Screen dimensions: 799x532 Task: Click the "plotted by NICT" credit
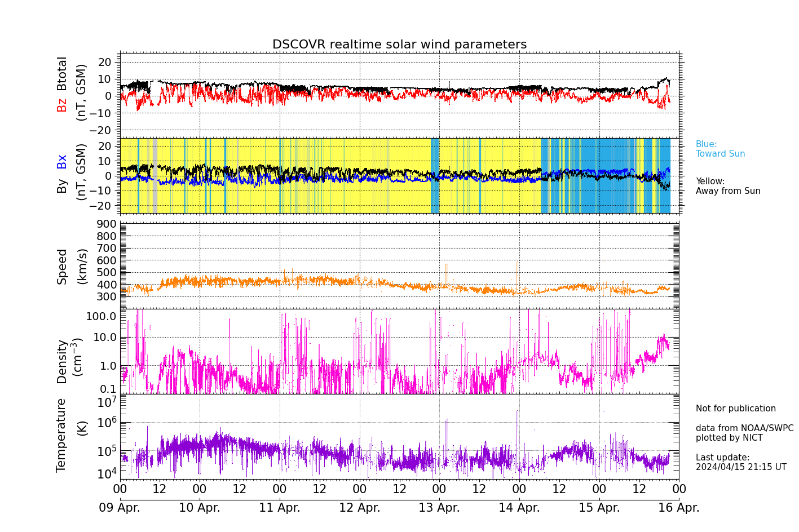coord(729,438)
